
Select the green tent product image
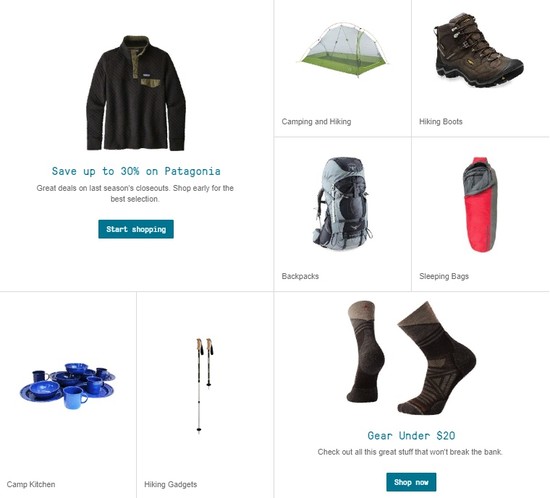tap(343, 50)
